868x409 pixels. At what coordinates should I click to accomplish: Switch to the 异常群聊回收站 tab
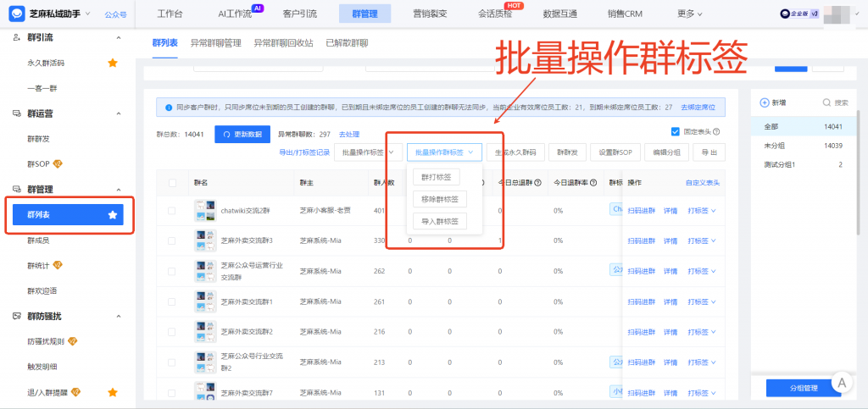pyautogui.click(x=283, y=42)
